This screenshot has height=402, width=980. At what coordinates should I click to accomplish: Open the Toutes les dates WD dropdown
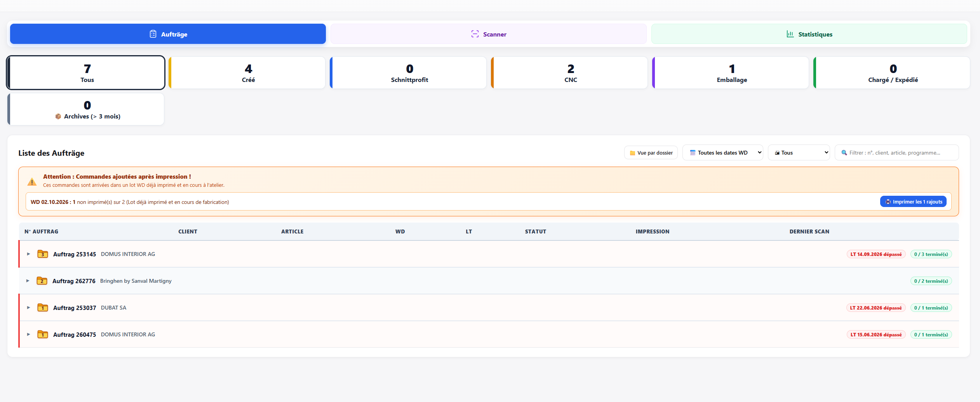tap(722, 153)
